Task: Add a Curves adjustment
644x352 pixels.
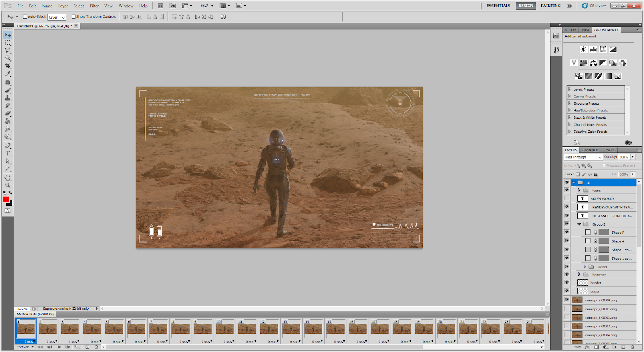Action: (x=603, y=49)
